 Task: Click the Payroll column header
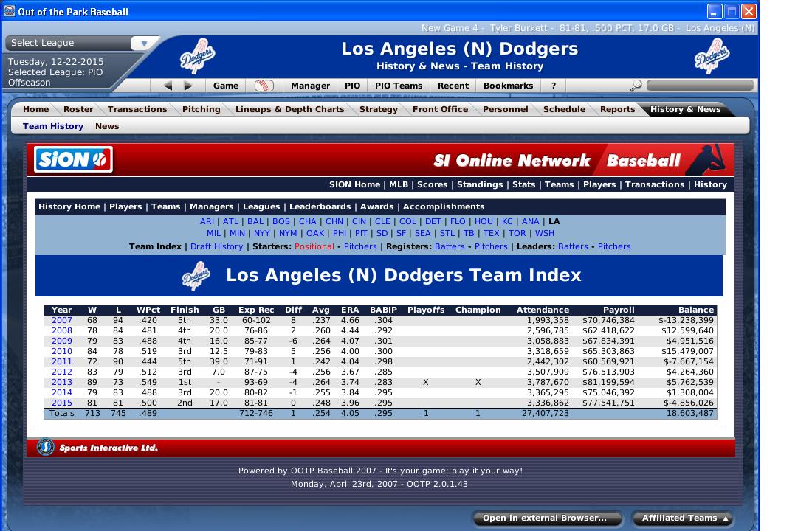[619, 310]
